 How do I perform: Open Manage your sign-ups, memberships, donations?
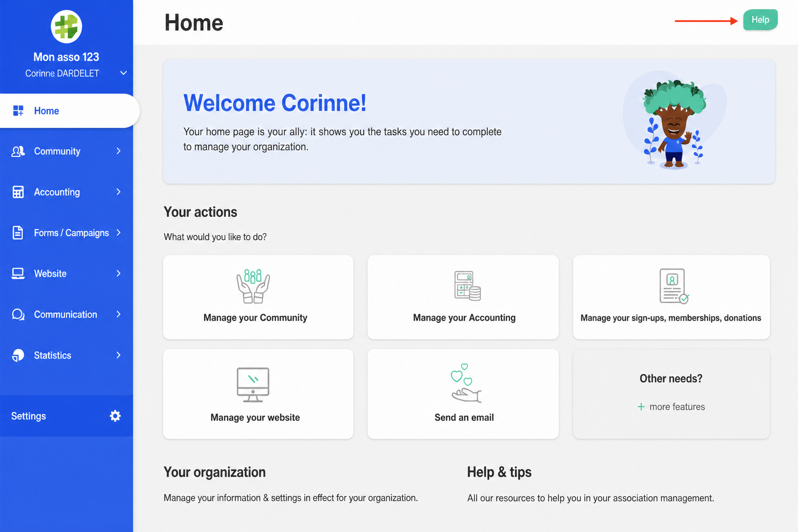pos(671,297)
